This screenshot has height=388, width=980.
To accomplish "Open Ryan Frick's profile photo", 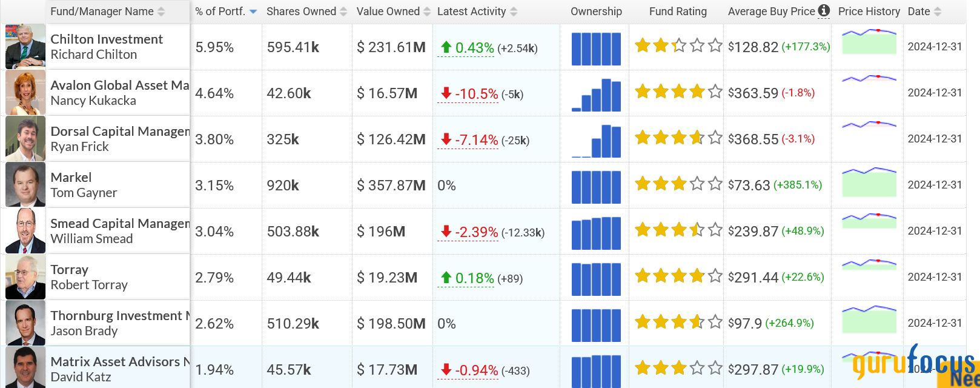I will [25, 139].
